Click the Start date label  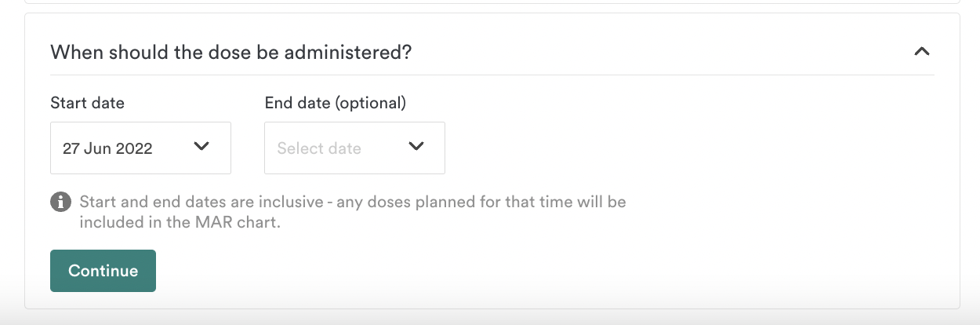tap(87, 102)
